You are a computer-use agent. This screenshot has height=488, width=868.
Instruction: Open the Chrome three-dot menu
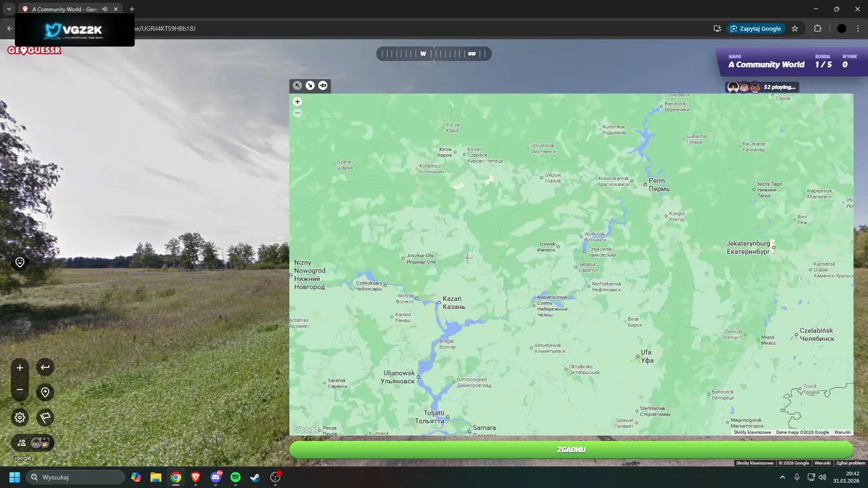click(x=859, y=28)
